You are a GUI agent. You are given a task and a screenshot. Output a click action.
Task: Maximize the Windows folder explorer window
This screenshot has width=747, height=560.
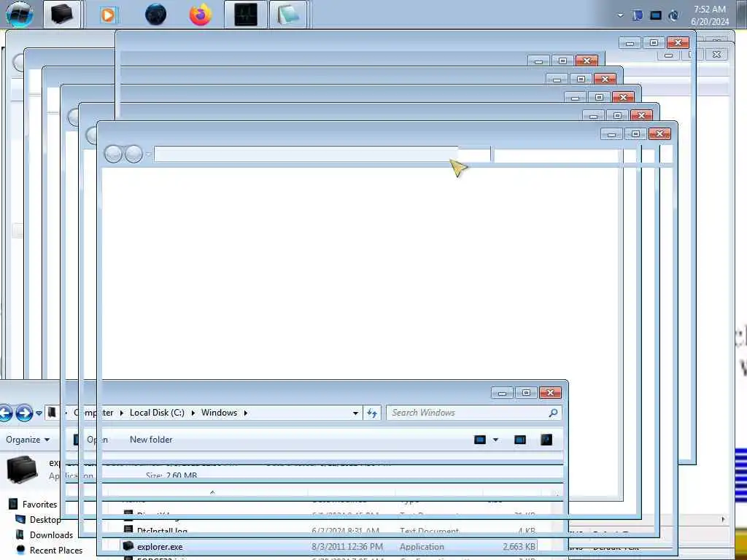(x=526, y=393)
